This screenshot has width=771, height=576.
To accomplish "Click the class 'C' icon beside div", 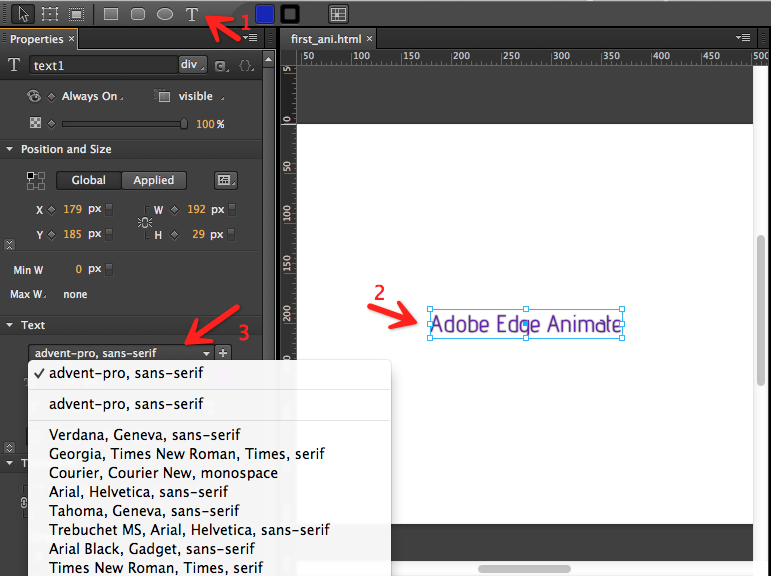I will tap(220, 66).
